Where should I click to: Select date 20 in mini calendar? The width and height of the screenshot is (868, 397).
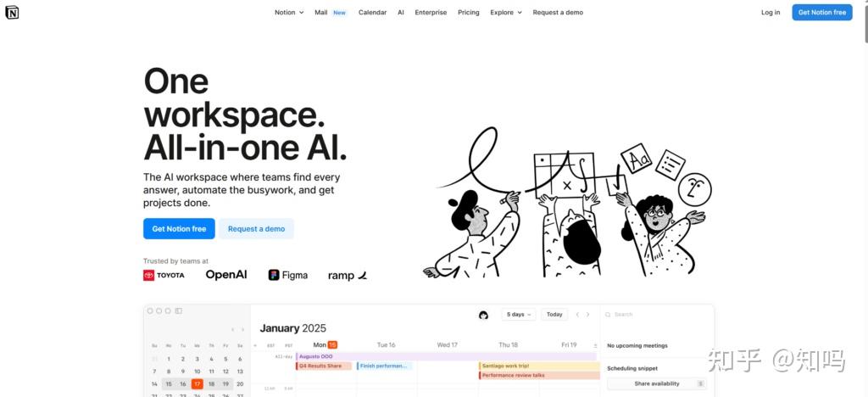[x=240, y=383]
